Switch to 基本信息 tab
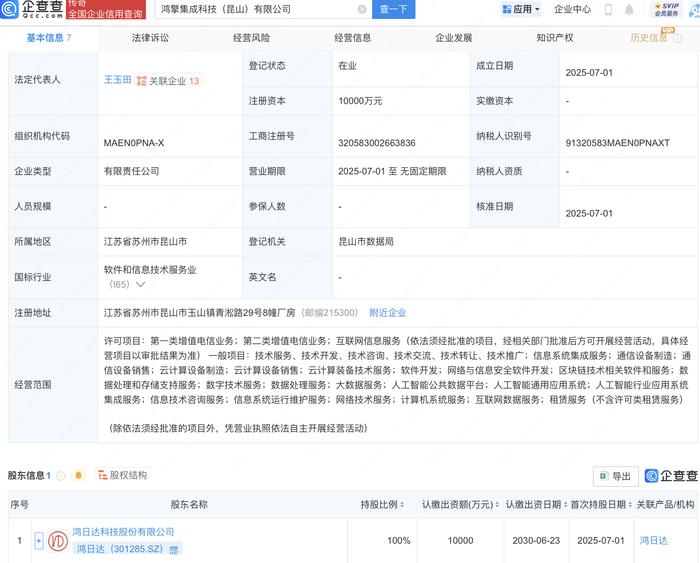Screen dimensions: 700x563 coord(49,38)
